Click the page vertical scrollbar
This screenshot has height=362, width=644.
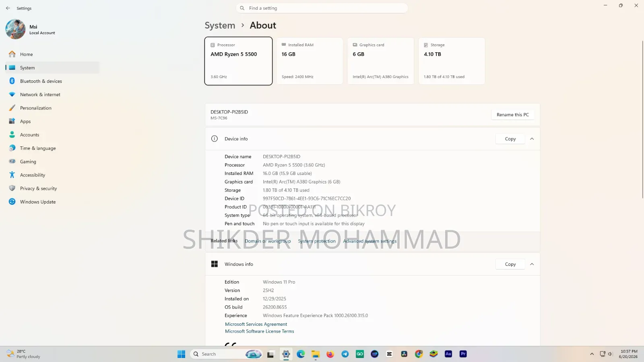click(642, 119)
